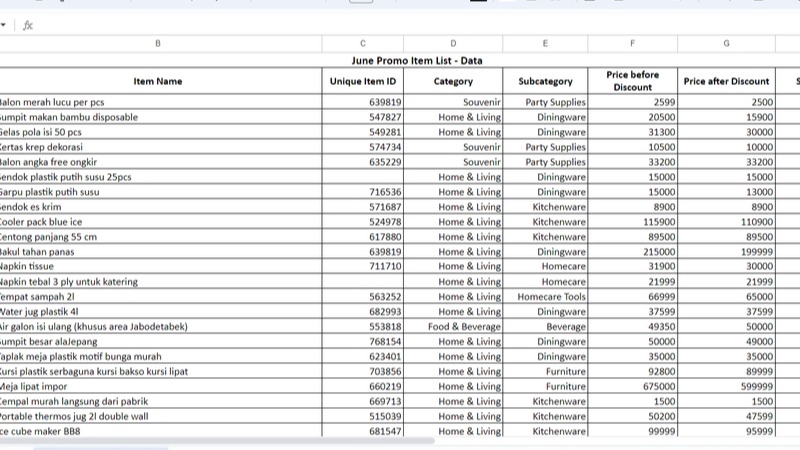Viewport: 800px width, 450px height.
Task: Select column G header
Action: pos(727,43)
